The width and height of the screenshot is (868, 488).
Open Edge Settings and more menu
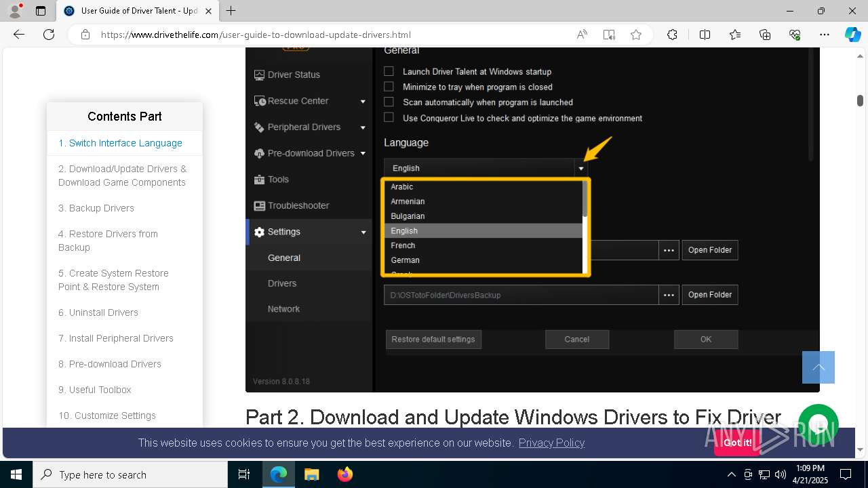click(825, 35)
